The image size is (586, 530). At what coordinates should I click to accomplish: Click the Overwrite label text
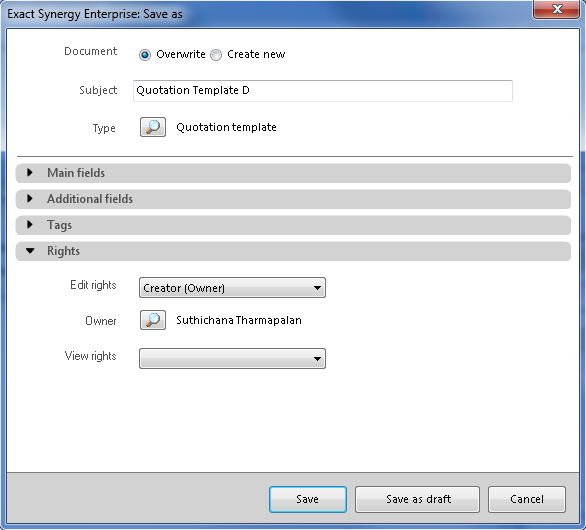(181, 54)
